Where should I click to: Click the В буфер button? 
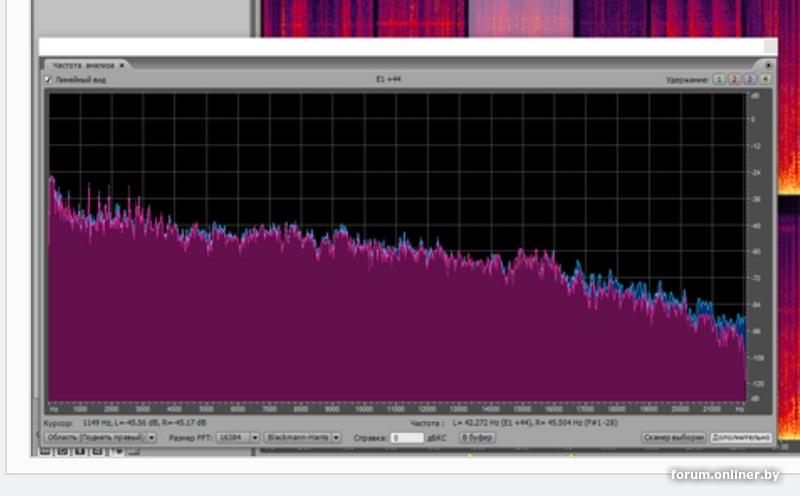point(477,438)
